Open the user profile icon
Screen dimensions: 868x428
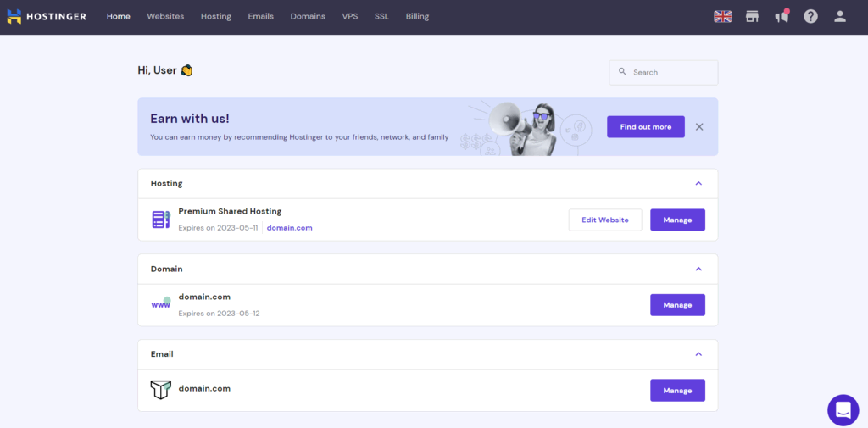point(840,17)
